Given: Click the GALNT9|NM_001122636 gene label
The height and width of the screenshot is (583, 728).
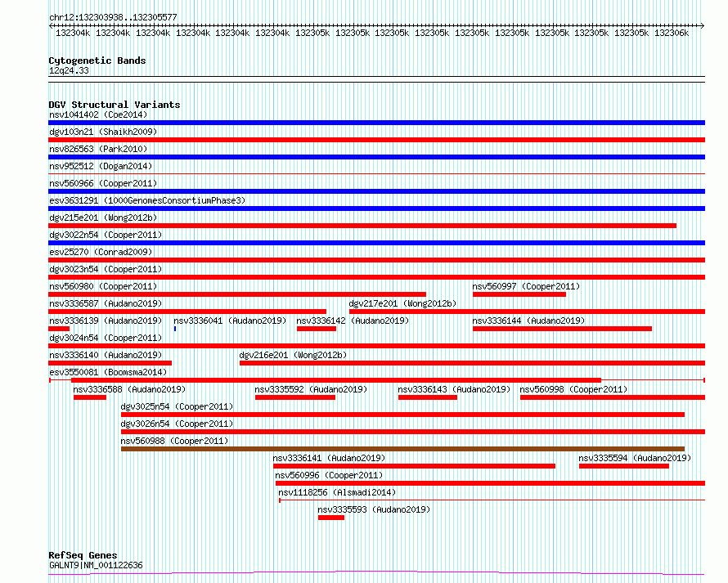Looking at the screenshot, I should point(96,565).
